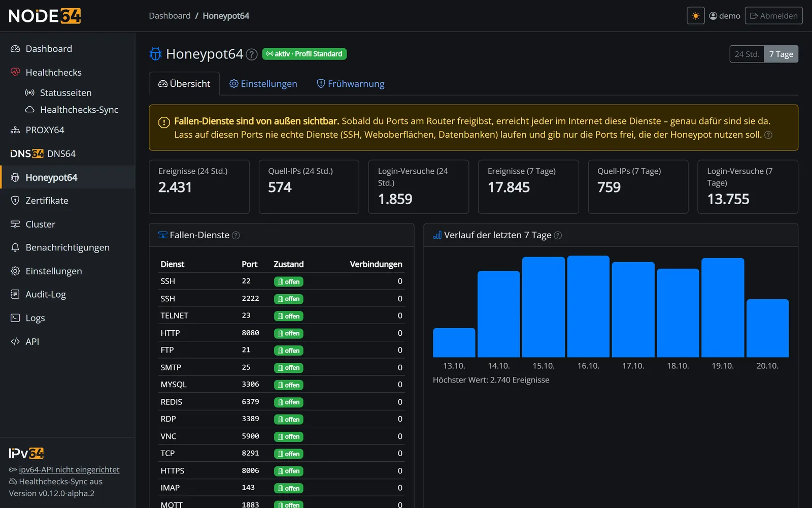
Task: Open the Einstellungen tab
Action: point(263,84)
